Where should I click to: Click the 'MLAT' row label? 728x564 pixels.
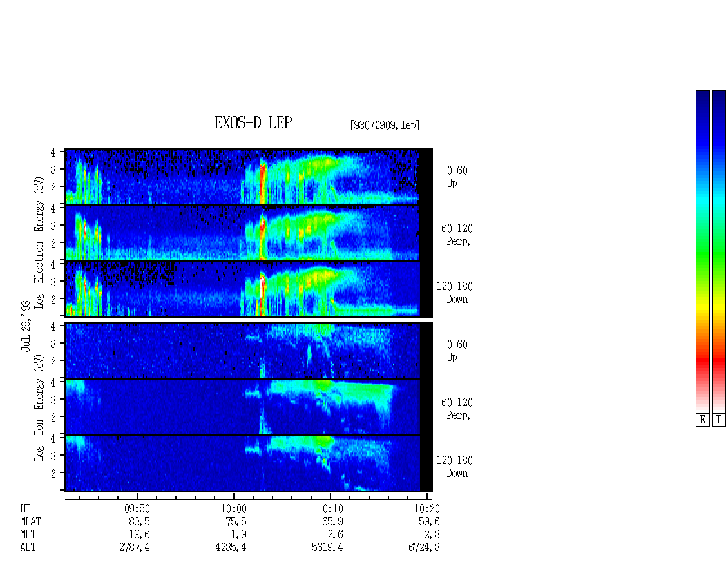point(30,521)
